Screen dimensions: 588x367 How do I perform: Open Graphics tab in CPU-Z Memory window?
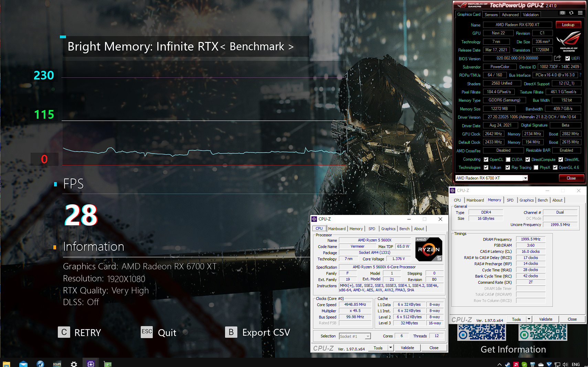(x=526, y=200)
